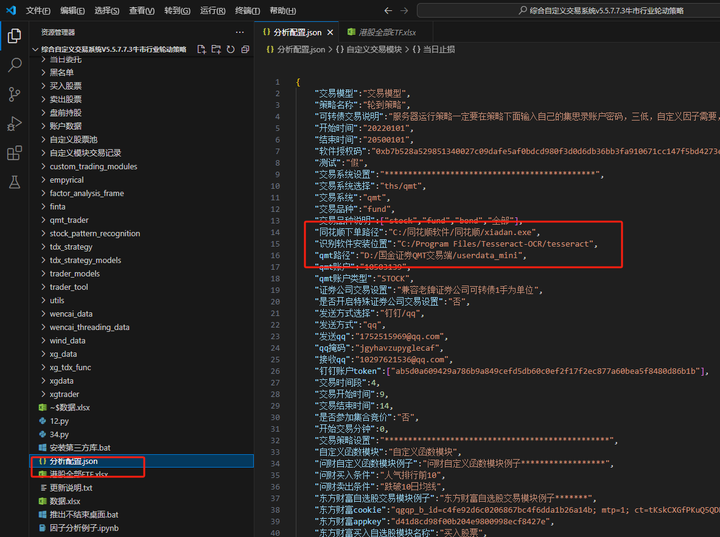Click breadcrumb 当日止损
The height and width of the screenshot is (537, 720).
[x=439, y=49]
